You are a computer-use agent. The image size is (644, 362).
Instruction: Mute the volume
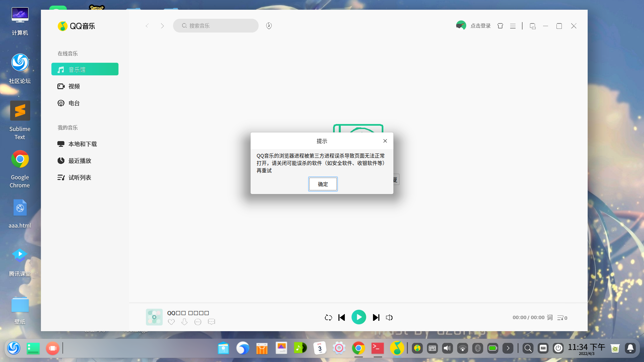click(389, 317)
